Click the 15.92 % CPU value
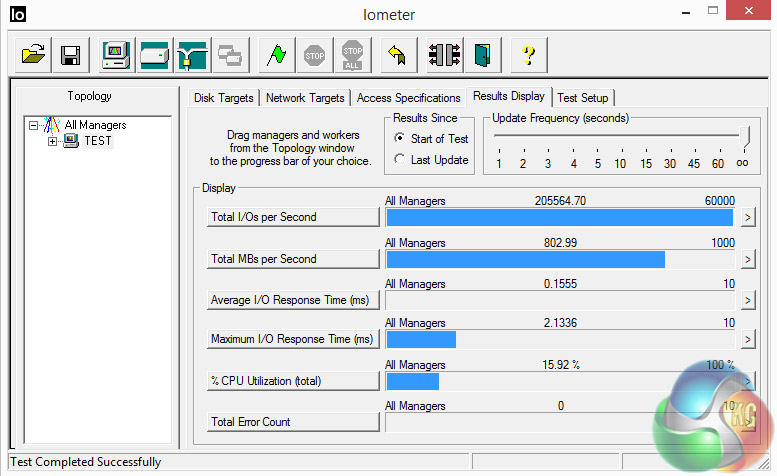The width and height of the screenshot is (777, 476). tap(561, 365)
